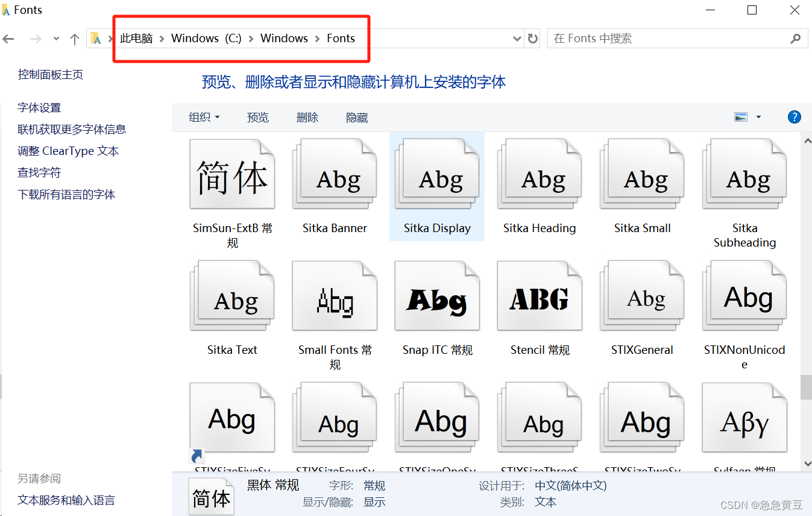Click 显示 in the 显示/隐藏 field
This screenshot has width=812, height=516.
[x=374, y=502]
